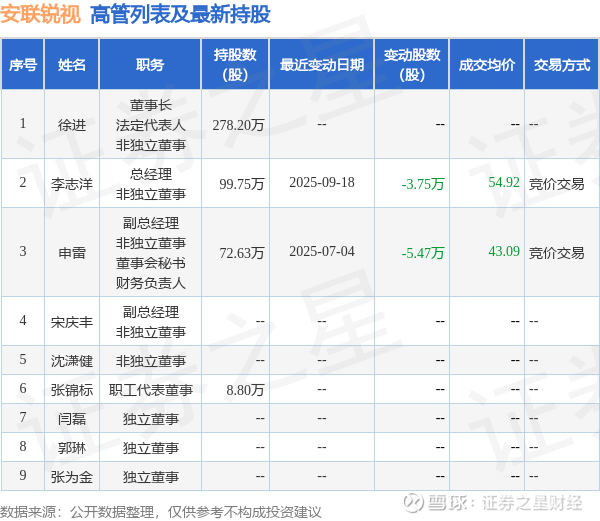Select the 姓名 column header
This screenshot has height=521, width=600.
click(72, 65)
